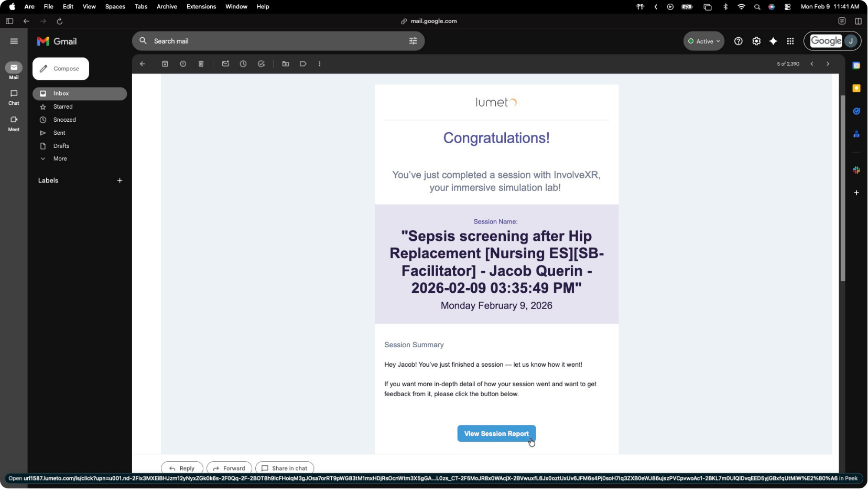Mark the email as unread
Screen dimensions: 868x490
(225, 64)
